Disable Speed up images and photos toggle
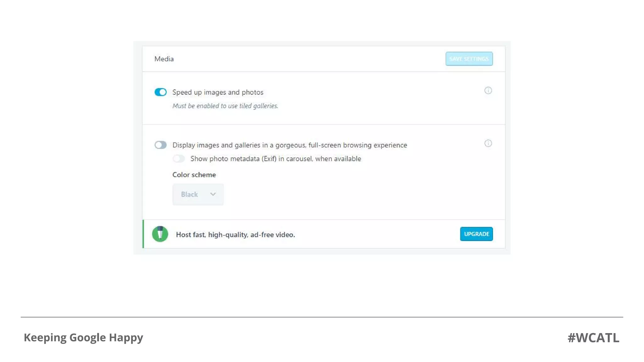 coord(160,92)
